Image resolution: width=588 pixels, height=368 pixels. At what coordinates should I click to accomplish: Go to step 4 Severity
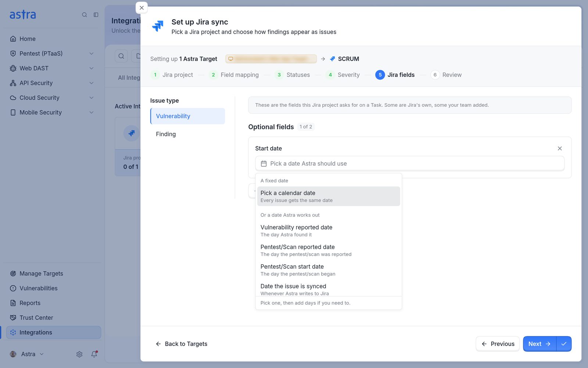click(x=343, y=75)
